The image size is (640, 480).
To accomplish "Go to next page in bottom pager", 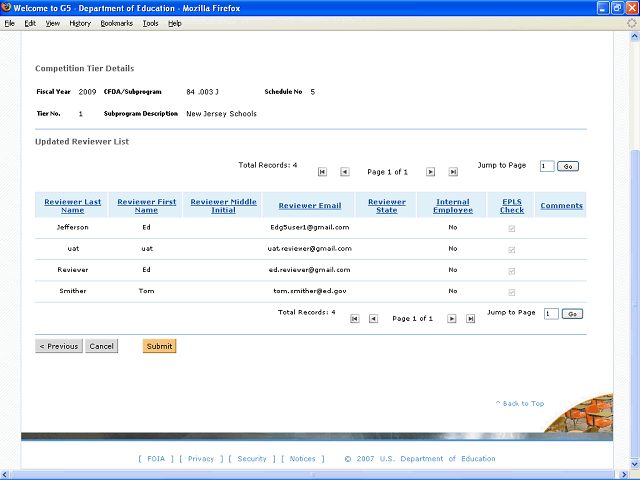I will [x=451, y=318].
